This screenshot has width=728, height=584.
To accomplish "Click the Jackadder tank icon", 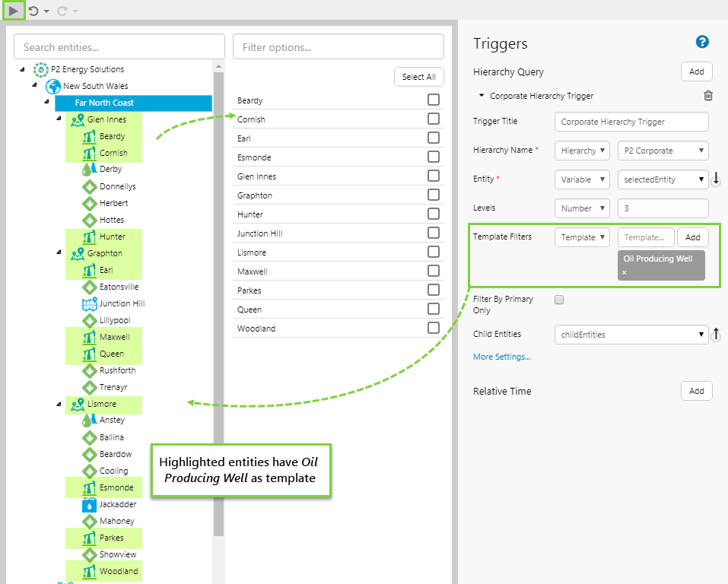I will point(89,505).
